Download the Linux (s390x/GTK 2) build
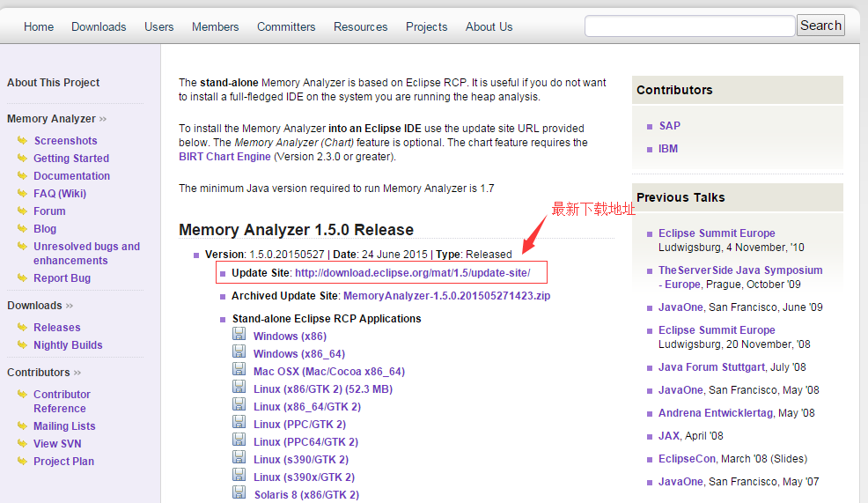The image size is (868, 503). [x=304, y=477]
